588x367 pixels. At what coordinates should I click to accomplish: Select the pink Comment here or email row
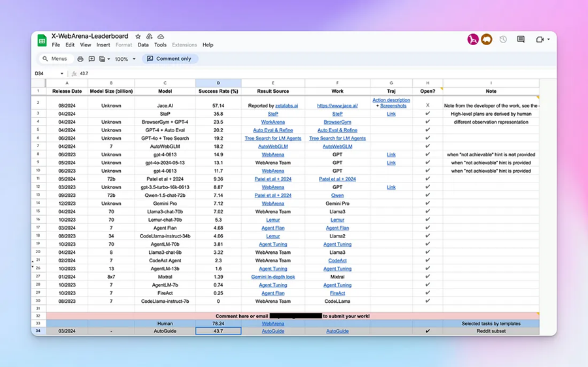pyautogui.click(x=293, y=316)
